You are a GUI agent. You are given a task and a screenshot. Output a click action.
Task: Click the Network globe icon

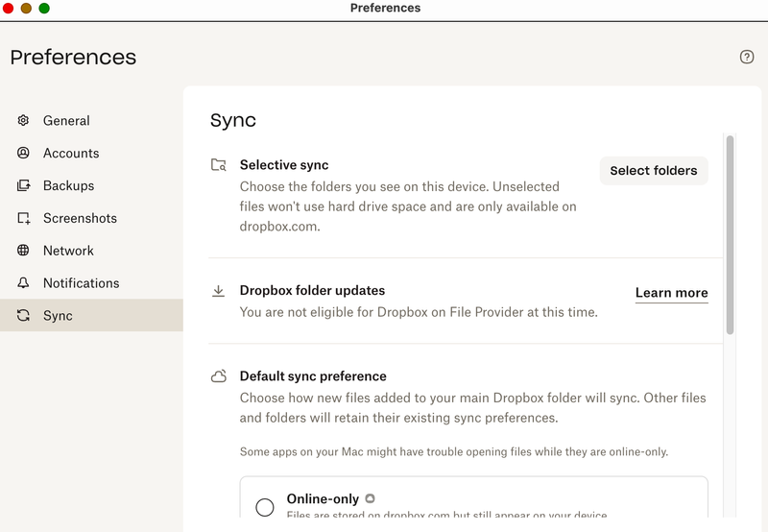[x=24, y=251]
